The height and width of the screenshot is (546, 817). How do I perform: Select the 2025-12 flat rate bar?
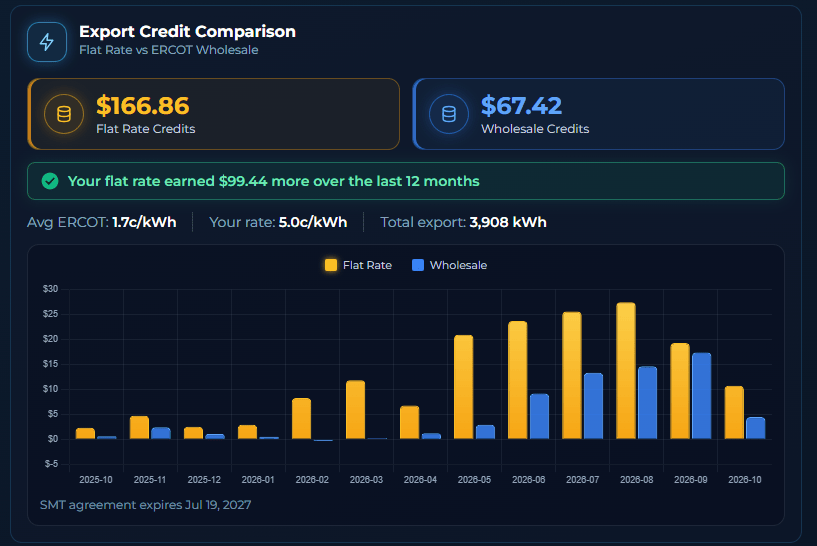pyautogui.click(x=193, y=433)
